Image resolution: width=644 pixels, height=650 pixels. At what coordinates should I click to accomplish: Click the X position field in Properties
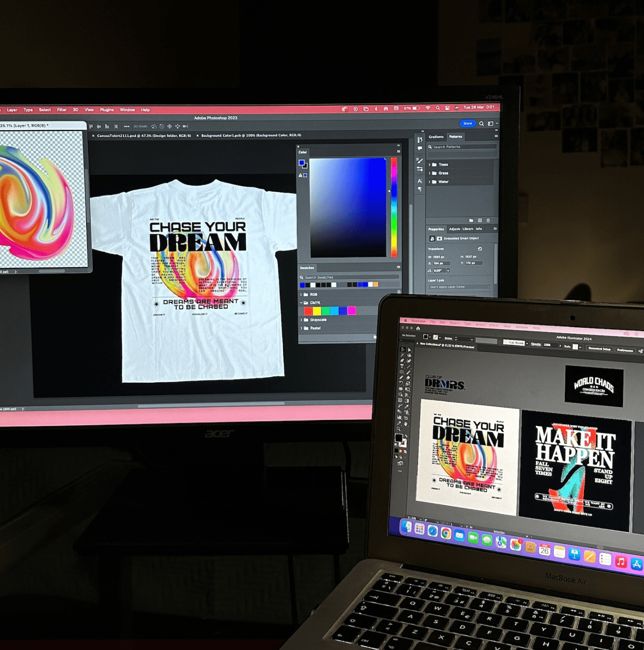pos(442,263)
